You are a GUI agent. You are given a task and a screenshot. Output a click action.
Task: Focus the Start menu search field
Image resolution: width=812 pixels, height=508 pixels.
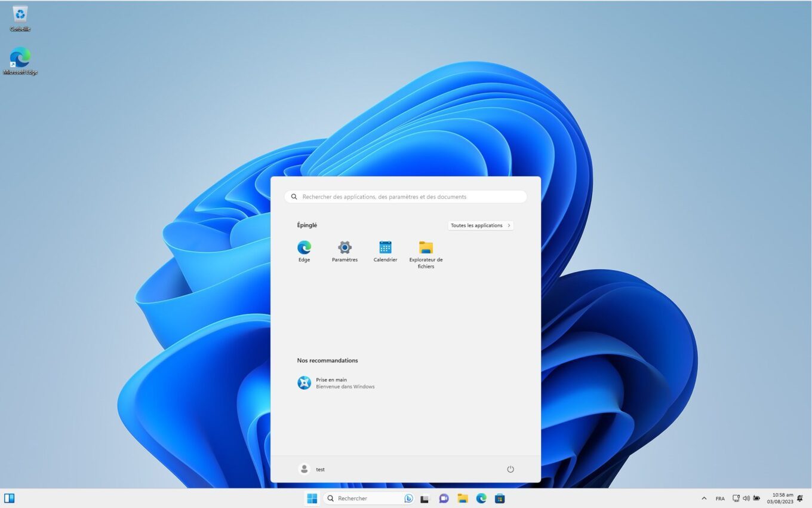406,197
